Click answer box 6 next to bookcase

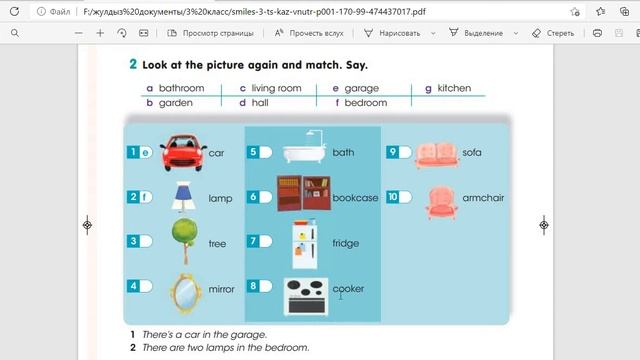(266, 197)
